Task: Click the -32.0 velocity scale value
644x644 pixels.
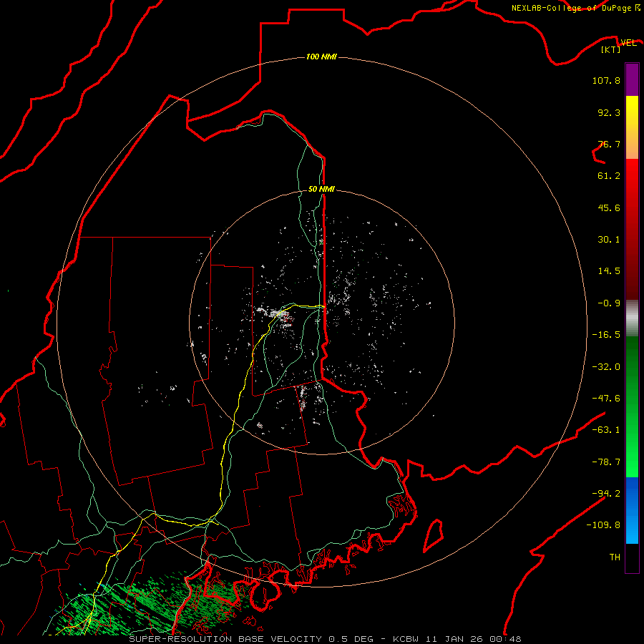Action: click(x=606, y=367)
